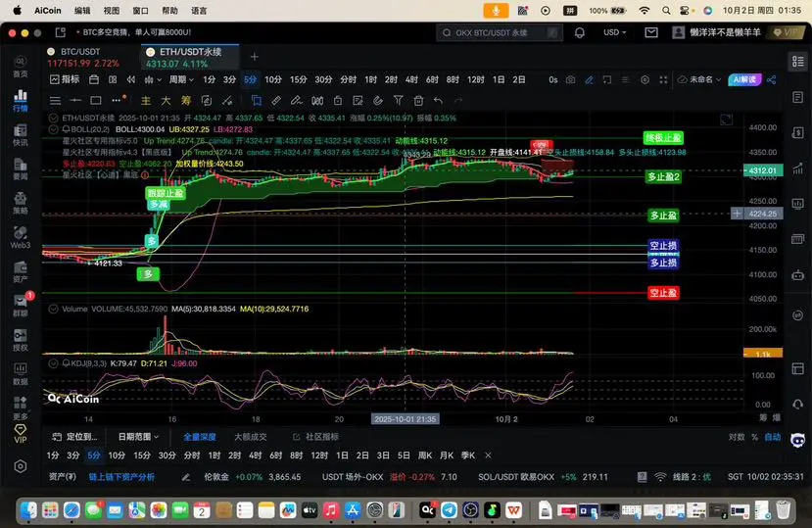Select 15分 in the top timeframe bar

299,79
